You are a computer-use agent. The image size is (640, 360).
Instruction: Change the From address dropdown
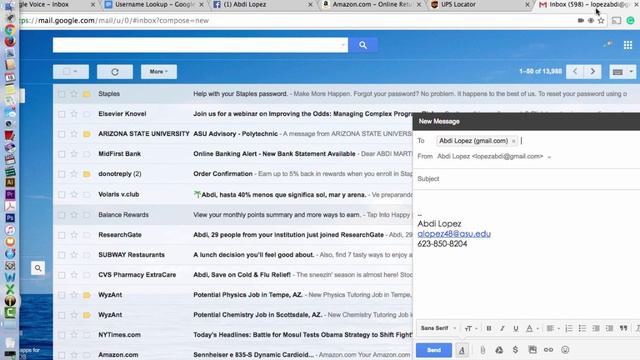coord(549,157)
